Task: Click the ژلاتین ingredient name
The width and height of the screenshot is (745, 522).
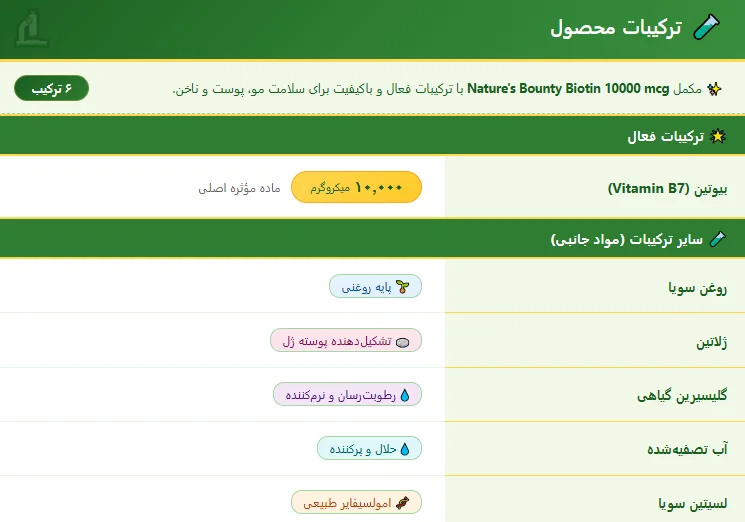Action: (712, 342)
